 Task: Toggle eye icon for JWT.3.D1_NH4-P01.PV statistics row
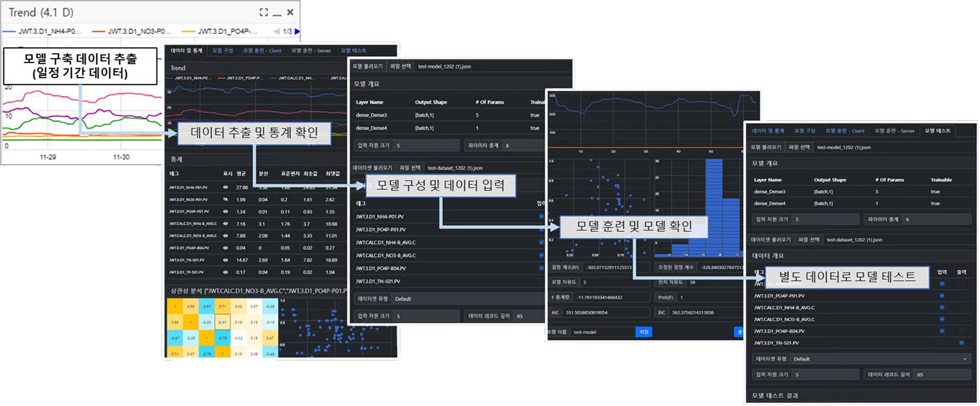click(x=226, y=187)
